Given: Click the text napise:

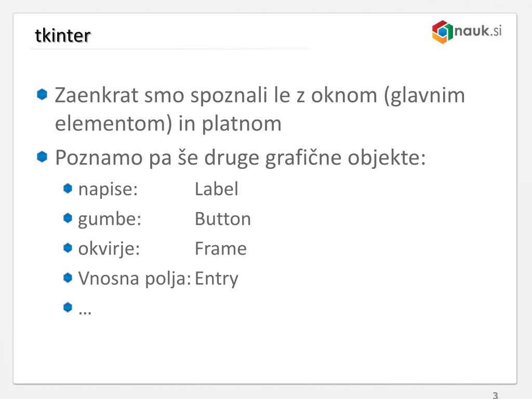Looking at the screenshot, I should (x=108, y=190).
